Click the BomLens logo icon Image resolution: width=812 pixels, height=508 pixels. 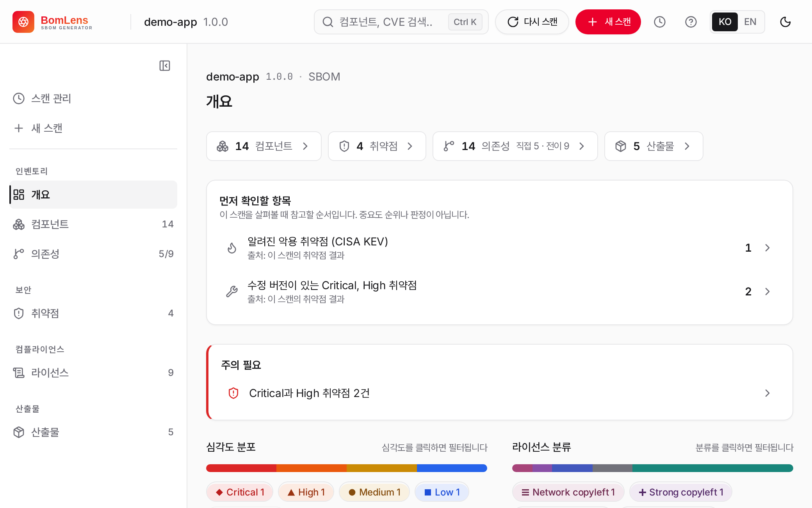coord(23,22)
